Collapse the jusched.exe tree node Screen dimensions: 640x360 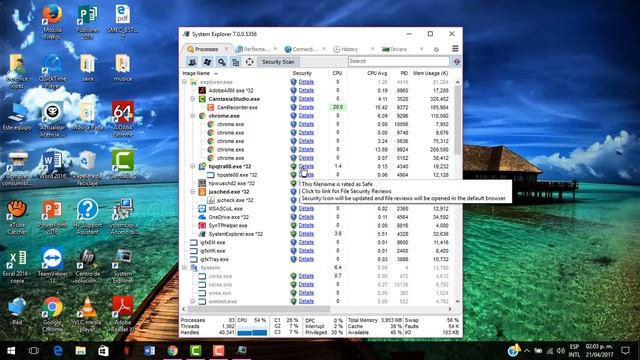pos(193,191)
